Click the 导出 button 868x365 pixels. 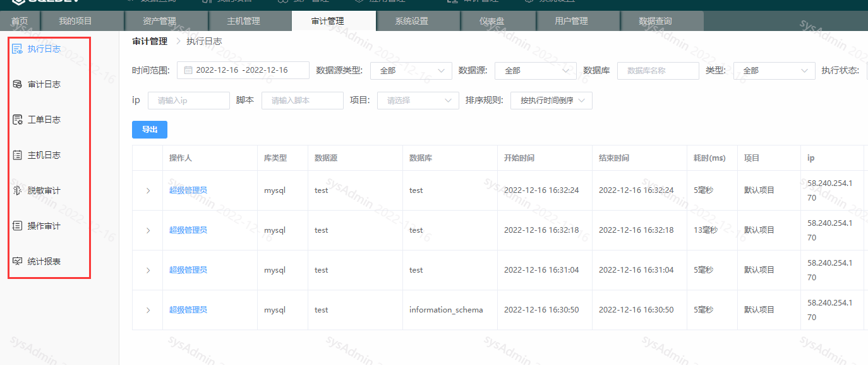[x=150, y=130]
